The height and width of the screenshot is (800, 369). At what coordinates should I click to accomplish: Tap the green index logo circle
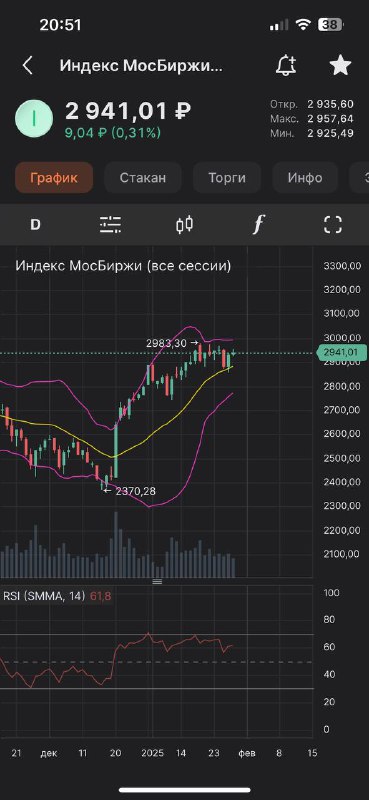[x=34, y=118]
